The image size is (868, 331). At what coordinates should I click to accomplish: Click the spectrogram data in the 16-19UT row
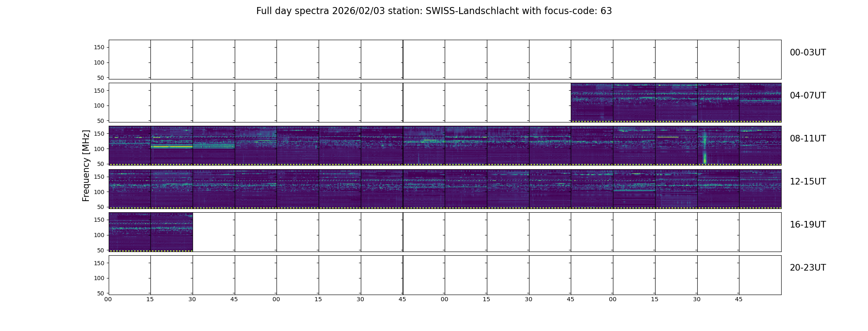tap(151, 232)
